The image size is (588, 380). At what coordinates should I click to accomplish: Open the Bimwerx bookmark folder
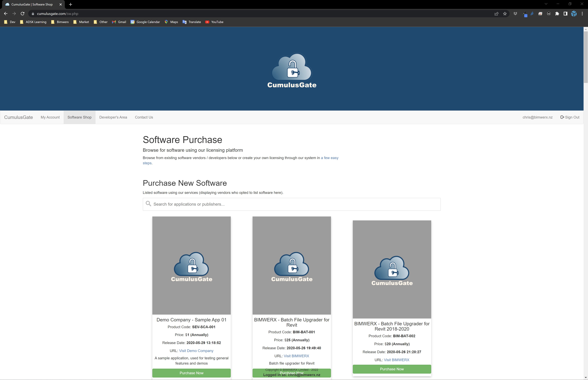click(60, 22)
